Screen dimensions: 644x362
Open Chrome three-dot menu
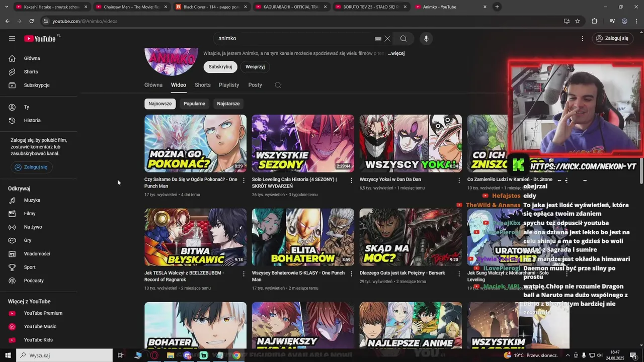(x=636, y=21)
